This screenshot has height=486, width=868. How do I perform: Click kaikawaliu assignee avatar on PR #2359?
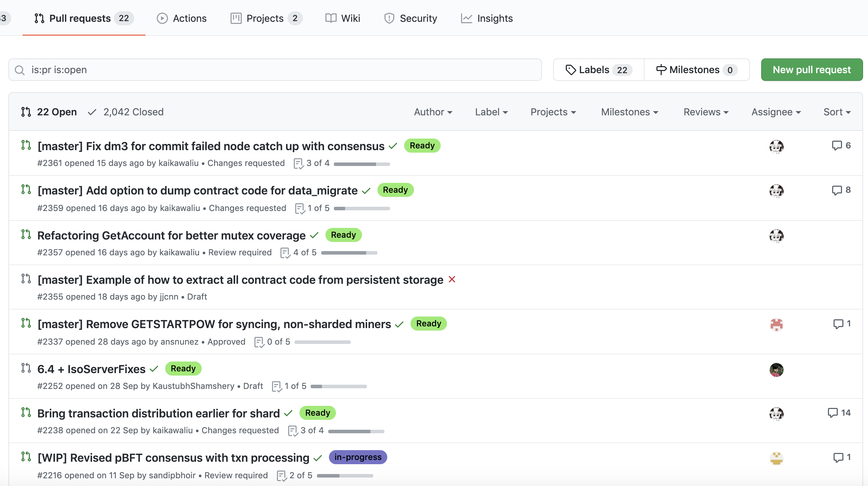[776, 191]
